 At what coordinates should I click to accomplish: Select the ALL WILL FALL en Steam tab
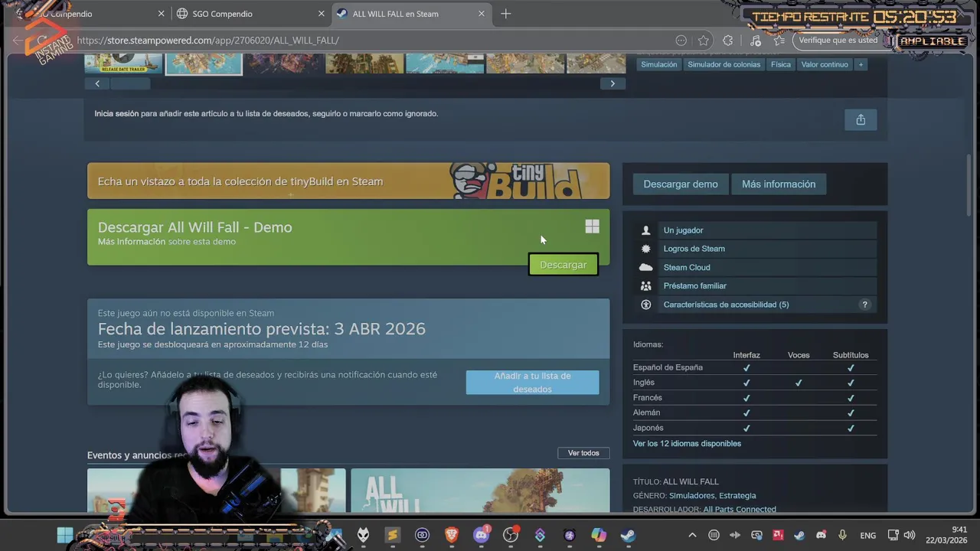coord(410,14)
